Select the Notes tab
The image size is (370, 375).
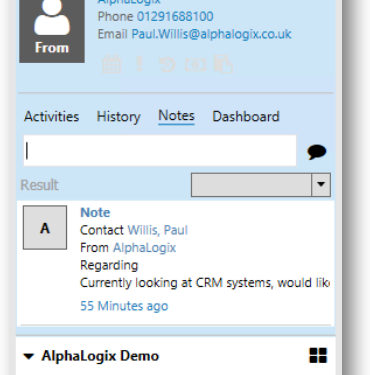click(176, 116)
